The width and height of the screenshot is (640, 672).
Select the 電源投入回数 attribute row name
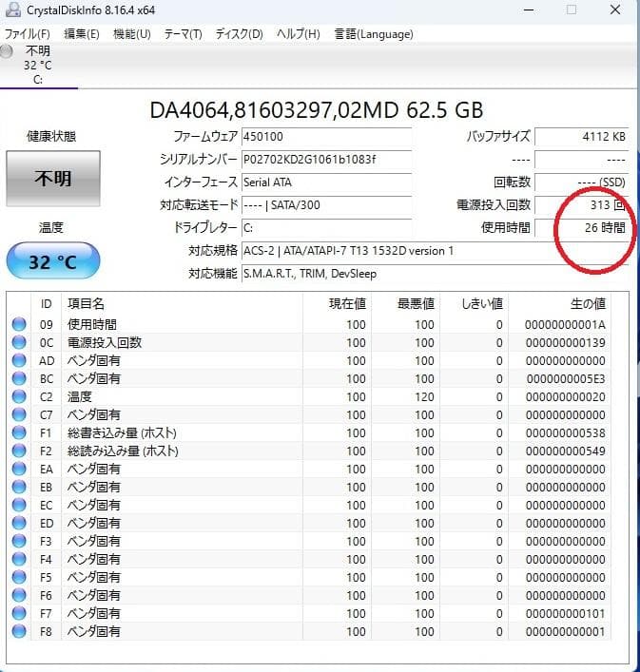click(x=105, y=342)
